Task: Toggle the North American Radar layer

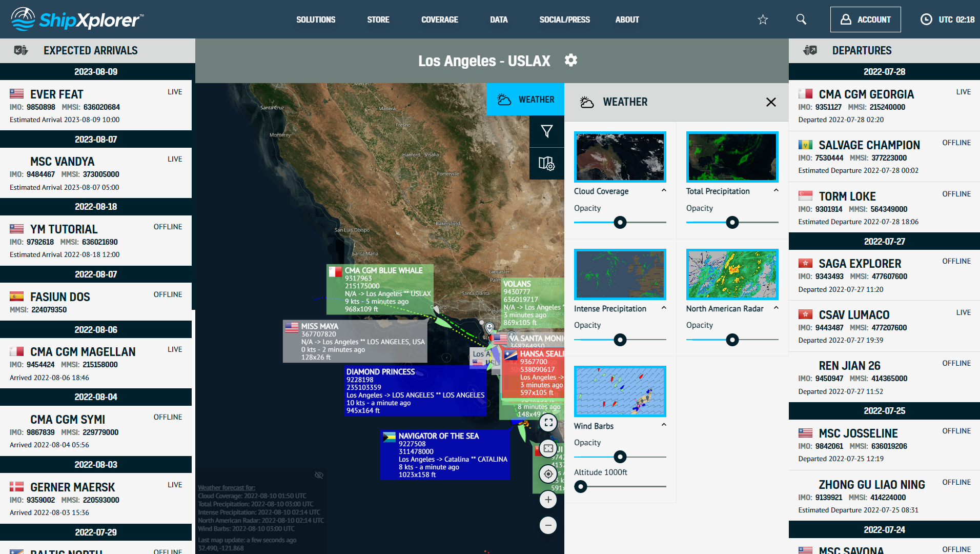Action: pyautogui.click(x=732, y=274)
